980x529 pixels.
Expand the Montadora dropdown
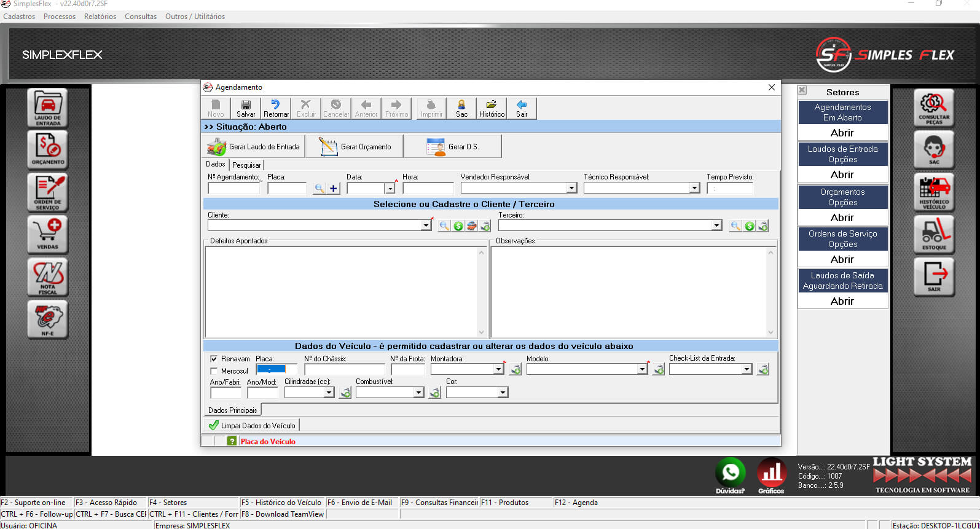pyautogui.click(x=498, y=369)
